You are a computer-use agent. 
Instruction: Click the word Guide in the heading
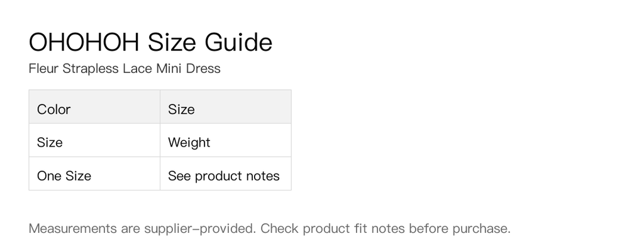[238, 42]
